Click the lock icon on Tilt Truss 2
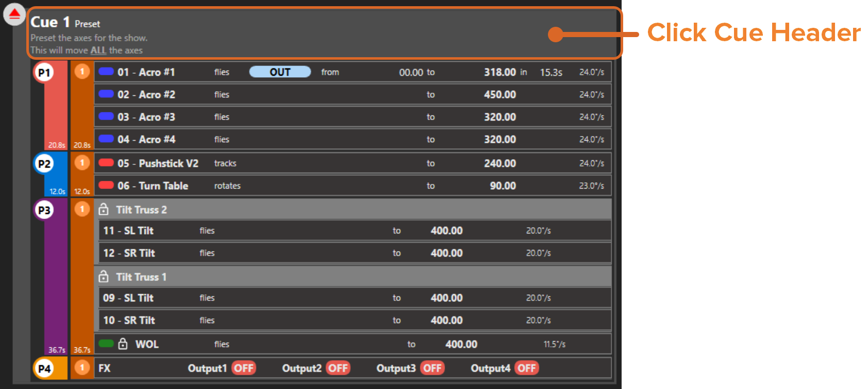Viewport: 868px width, 389px height. click(x=104, y=209)
